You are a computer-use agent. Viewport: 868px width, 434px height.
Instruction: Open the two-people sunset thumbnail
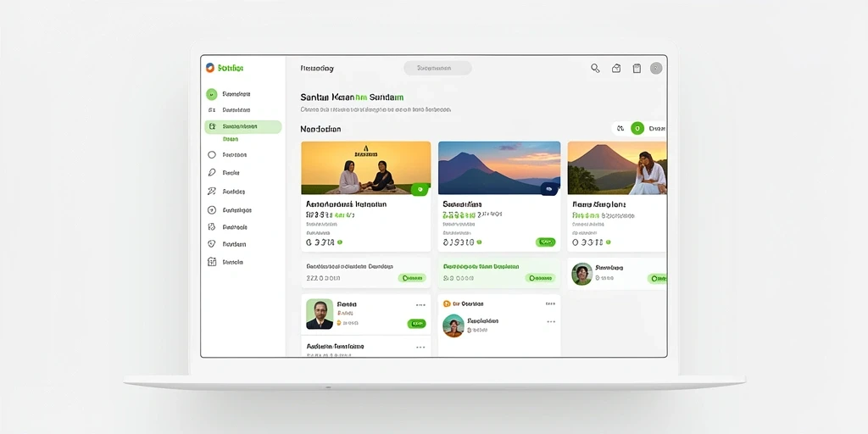[366, 168]
